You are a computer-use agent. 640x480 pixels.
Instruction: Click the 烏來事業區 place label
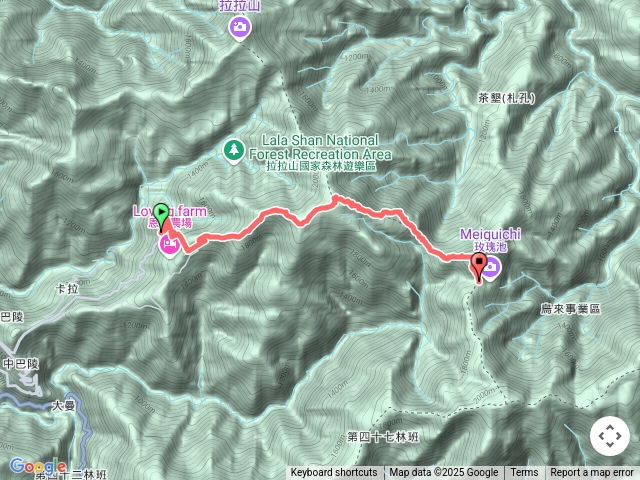point(570,309)
